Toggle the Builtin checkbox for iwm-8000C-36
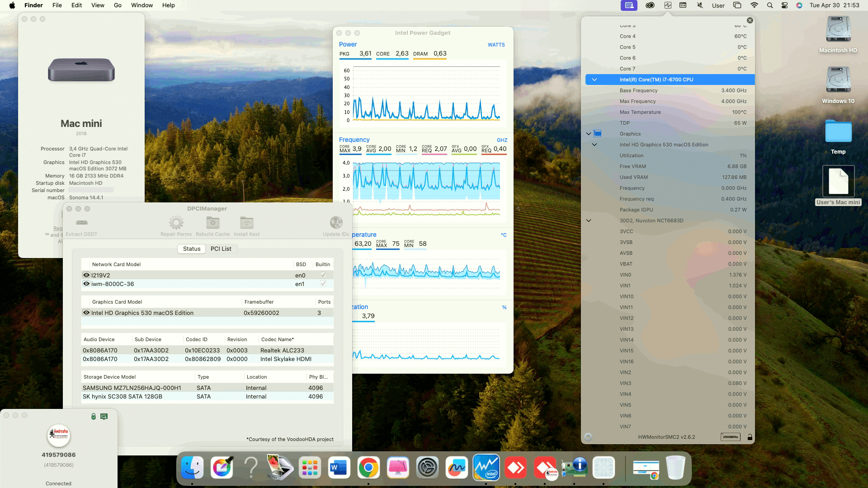Image resolution: width=868 pixels, height=488 pixels. pyautogui.click(x=323, y=284)
